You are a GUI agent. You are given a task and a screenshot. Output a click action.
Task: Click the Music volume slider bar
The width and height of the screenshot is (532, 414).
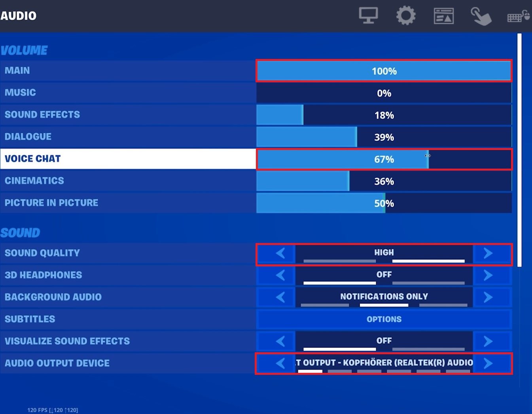pyautogui.click(x=384, y=93)
